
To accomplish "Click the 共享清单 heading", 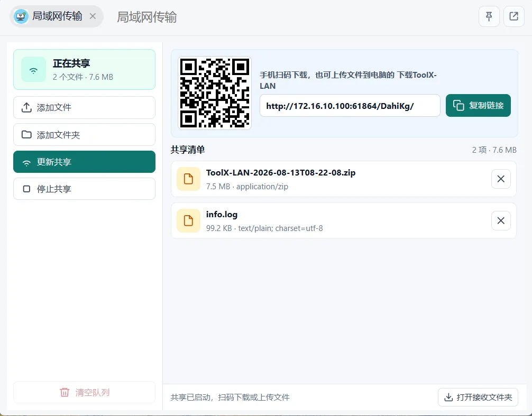I will [188, 150].
